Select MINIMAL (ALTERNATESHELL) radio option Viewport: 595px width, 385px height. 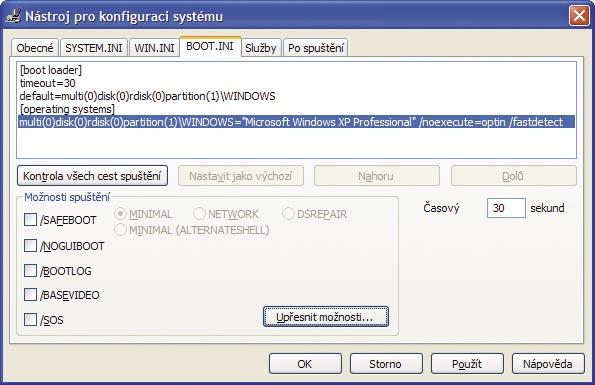click(x=121, y=230)
